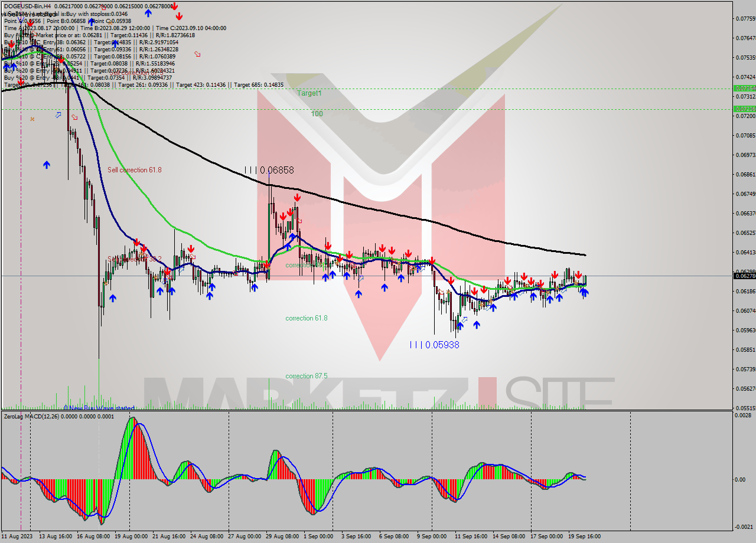Click current price tag 0.06278 on axis
This screenshot has height=543, width=756.
(744, 276)
